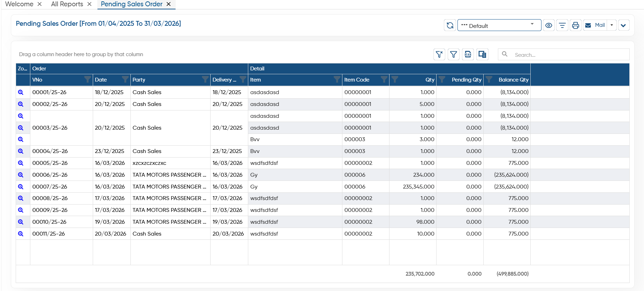
Task: Export the grid to XLSX
Action: (x=468, y=54)
